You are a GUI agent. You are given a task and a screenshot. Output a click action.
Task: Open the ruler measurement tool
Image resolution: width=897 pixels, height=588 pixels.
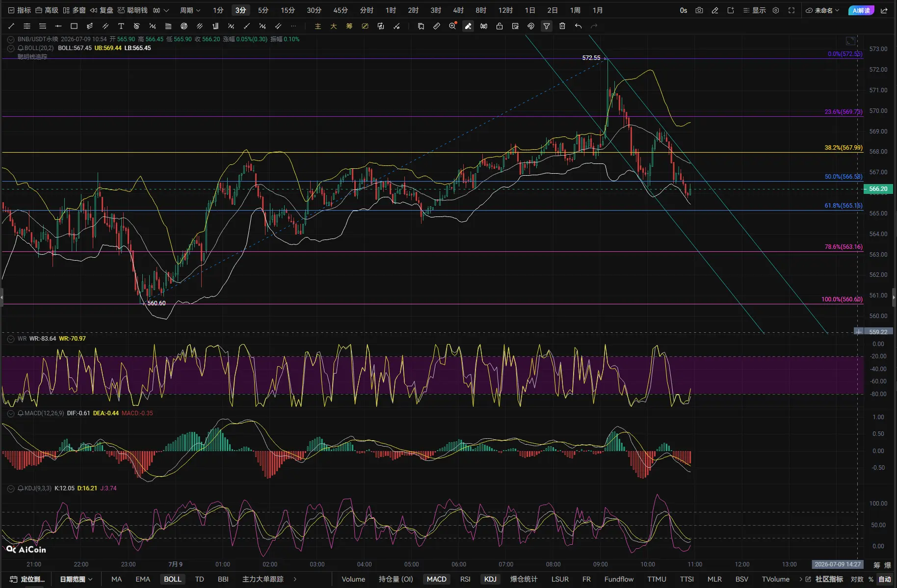[x=437, y=26]
